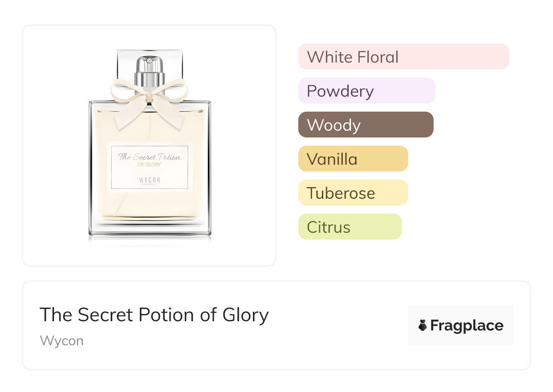Select the White Floral accord bar
This screenshot has height=392, width=553.
(403, 57)
